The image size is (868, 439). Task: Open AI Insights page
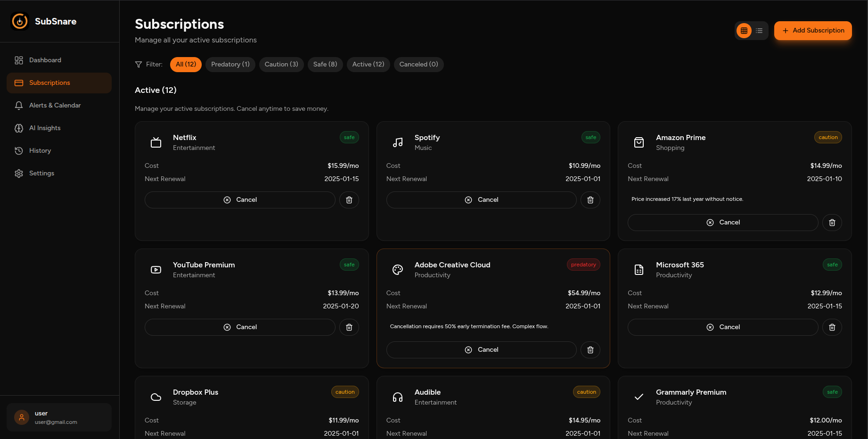pos(59,128)
